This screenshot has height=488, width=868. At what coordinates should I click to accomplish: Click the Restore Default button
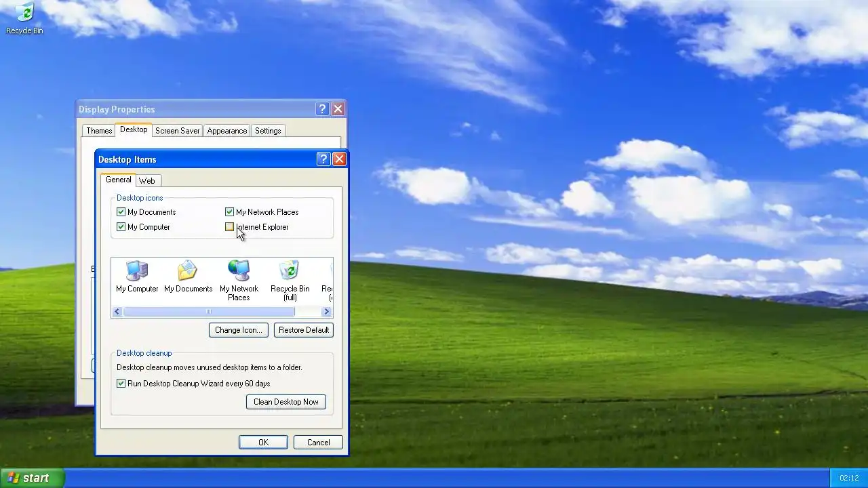click(304, 330)
